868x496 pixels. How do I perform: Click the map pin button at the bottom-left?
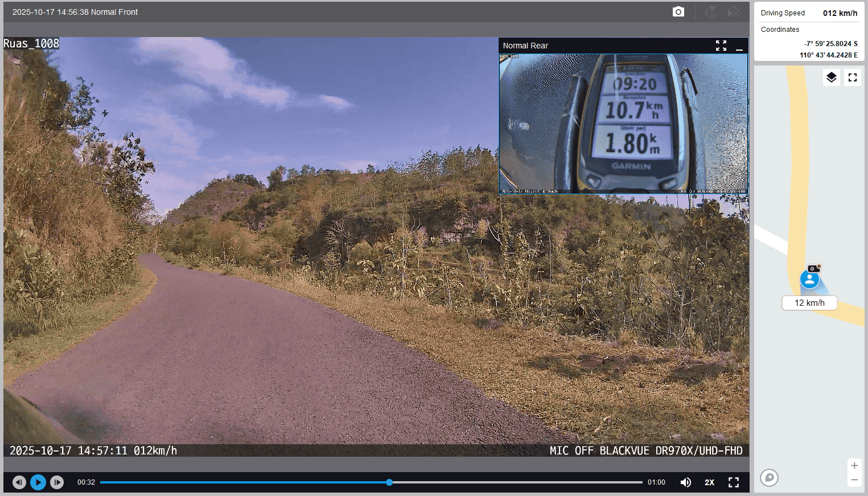769,477
